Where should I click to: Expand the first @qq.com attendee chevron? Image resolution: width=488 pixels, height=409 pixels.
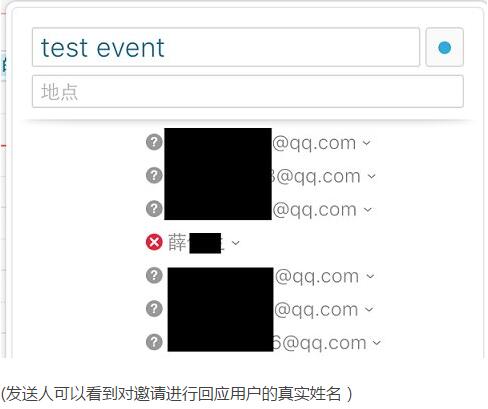pos(366,143)
